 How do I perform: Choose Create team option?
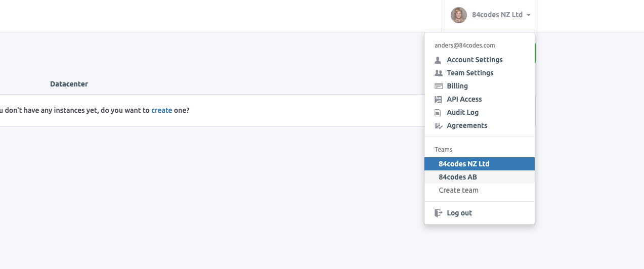pyautogui.click(x=458, y=190)
